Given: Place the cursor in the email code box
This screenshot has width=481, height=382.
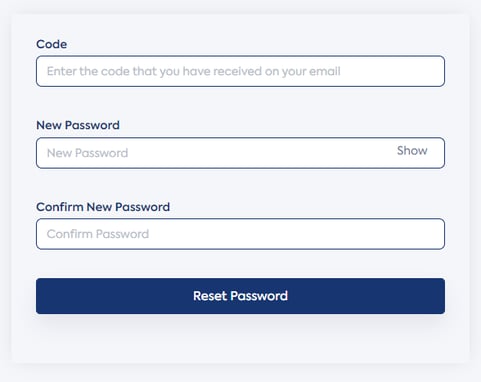Looking at the screenshot, I should click(240, 71).
